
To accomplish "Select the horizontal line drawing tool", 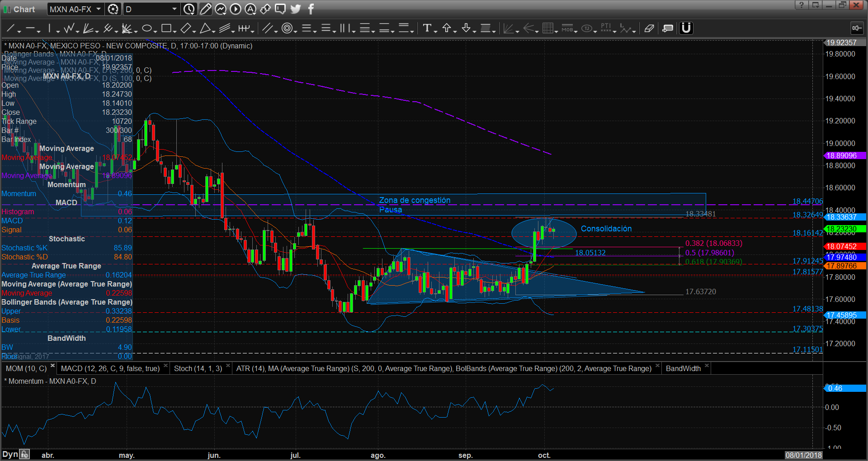I will (x=30, y=28).
